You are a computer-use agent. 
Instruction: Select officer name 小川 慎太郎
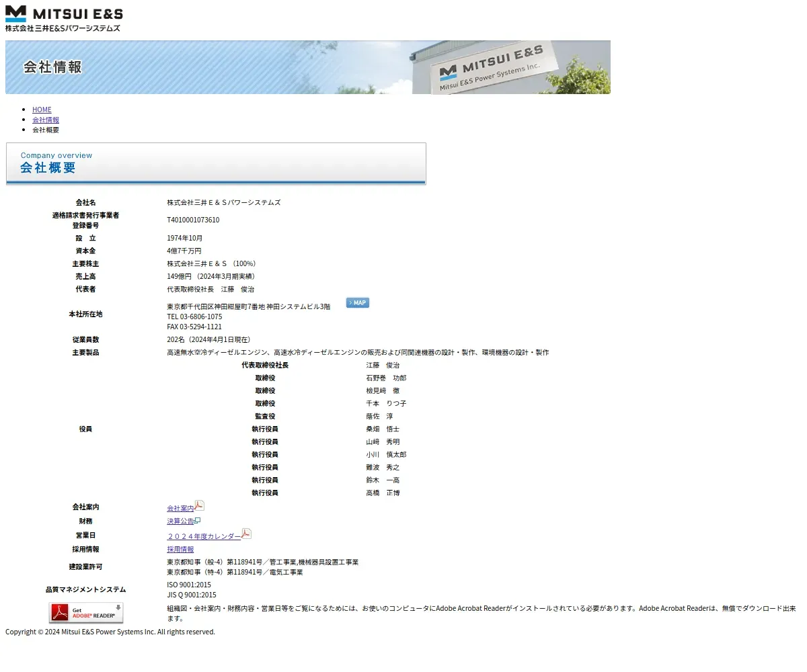(x=386, y=454)
